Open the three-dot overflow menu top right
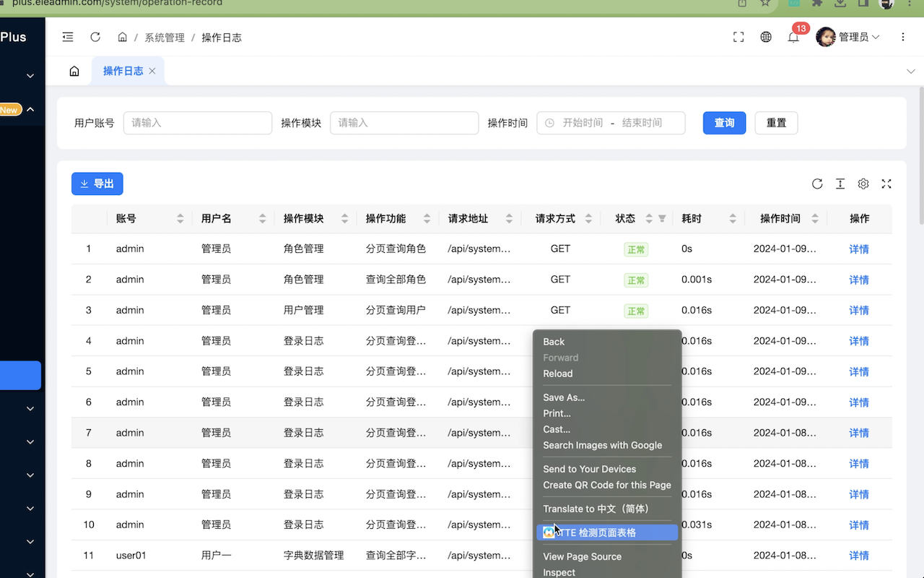 point(903,37)
